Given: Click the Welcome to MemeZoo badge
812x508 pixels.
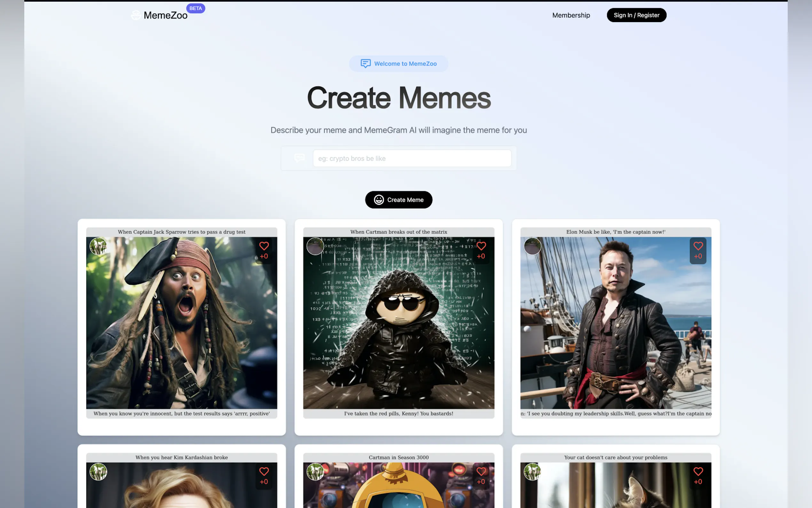Looking at the screenshot, I should tap(398, 63).
